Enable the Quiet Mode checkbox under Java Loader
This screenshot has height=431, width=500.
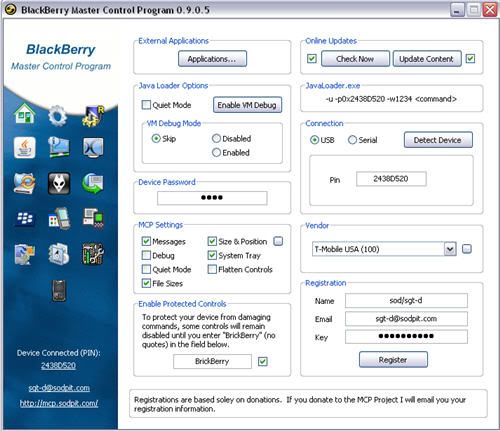[146, 105]
